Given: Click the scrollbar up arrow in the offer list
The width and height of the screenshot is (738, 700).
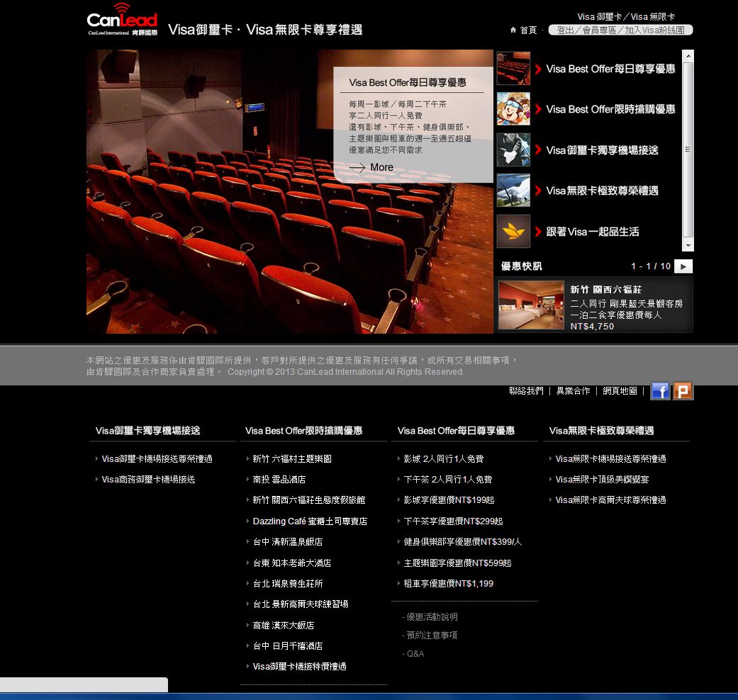Looking at the screenshot, I should click(x=688, y=56).
